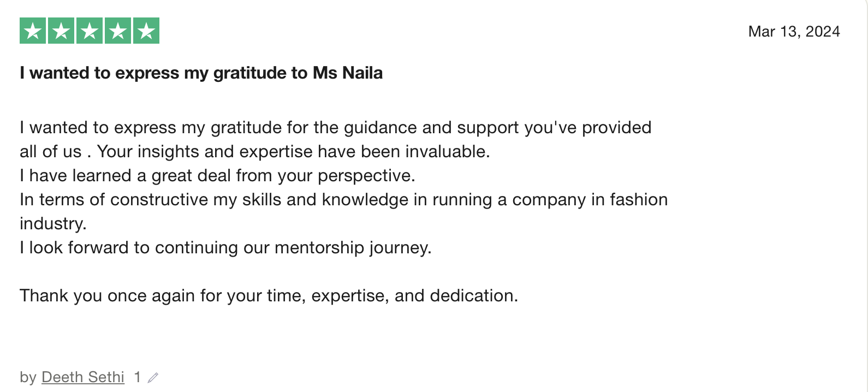Click the name 'Ms Naila' in bold heading
This screenshot has width=868, height=392.
pyautogui.click(x=347, y=73)
